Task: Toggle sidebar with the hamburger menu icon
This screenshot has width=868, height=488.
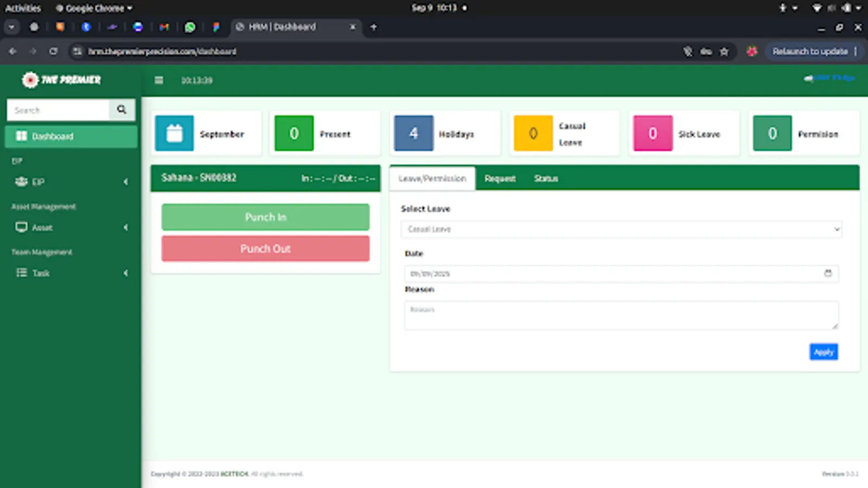Action: coord(159,80)
